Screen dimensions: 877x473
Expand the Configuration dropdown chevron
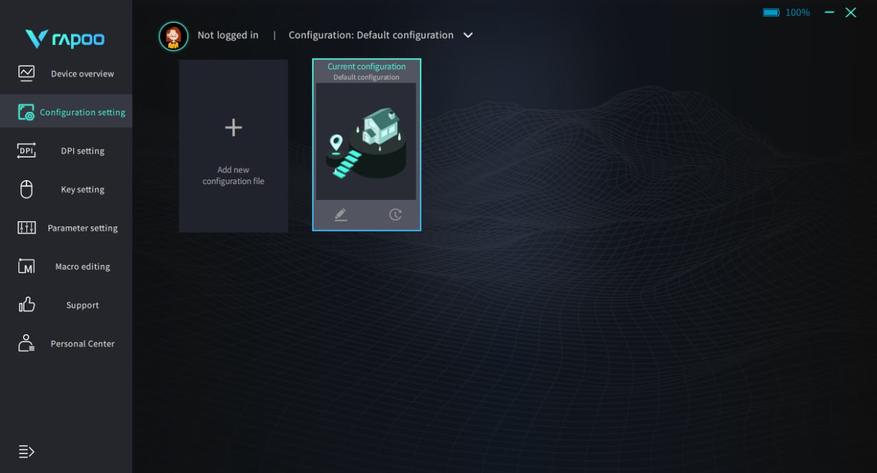click(468, 35)
